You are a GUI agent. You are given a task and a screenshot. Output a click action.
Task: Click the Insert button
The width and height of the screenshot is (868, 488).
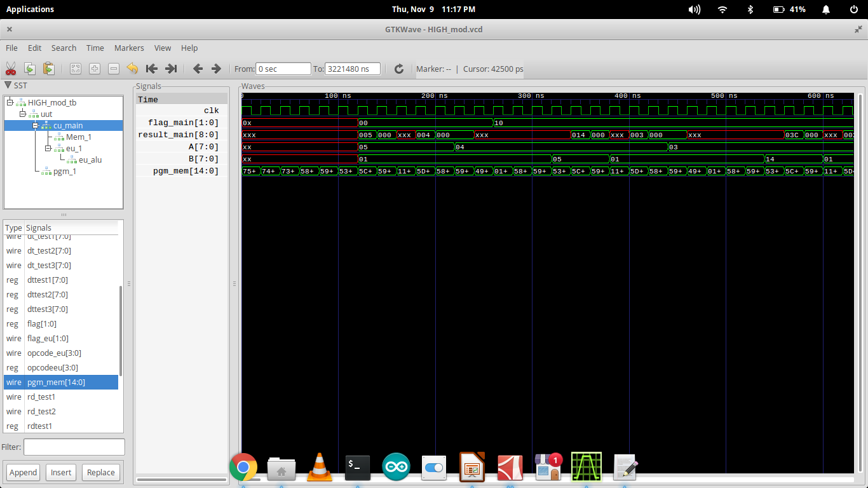click(61, 472)
